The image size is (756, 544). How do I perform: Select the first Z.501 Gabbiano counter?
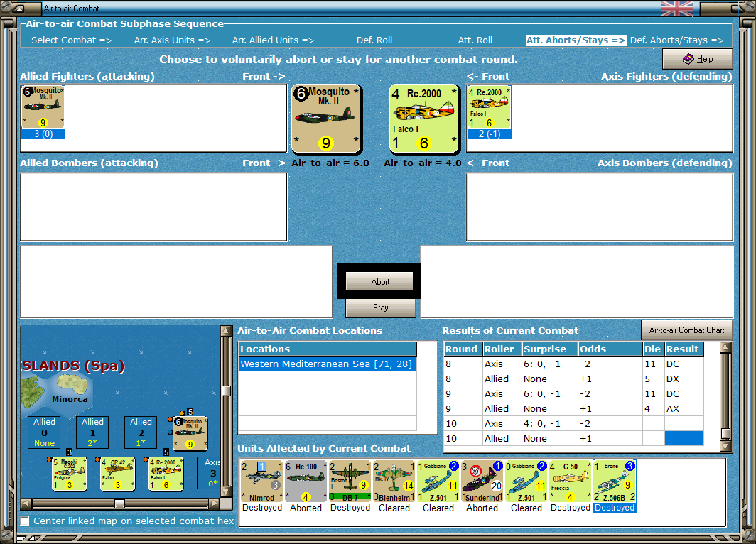[x=438, y=482]
